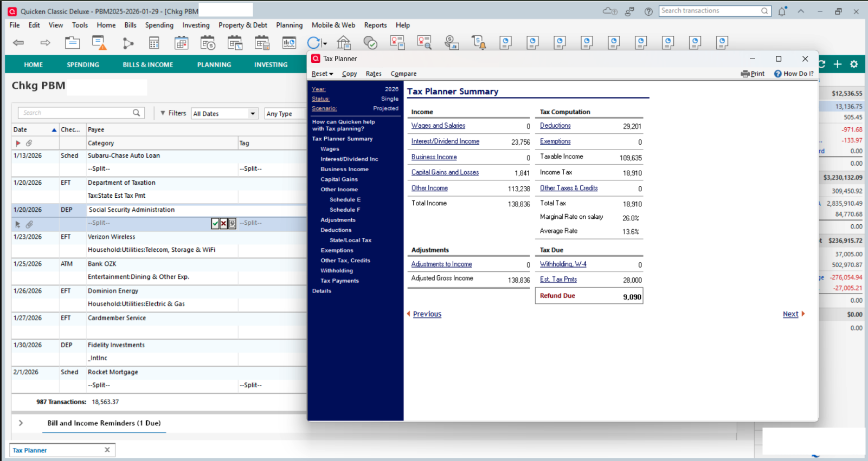Click the cloud sync icon in title bar
Image resolution: width=868 pixels, height=461 pixels.
pyautogui.click(x=610, y=11)
